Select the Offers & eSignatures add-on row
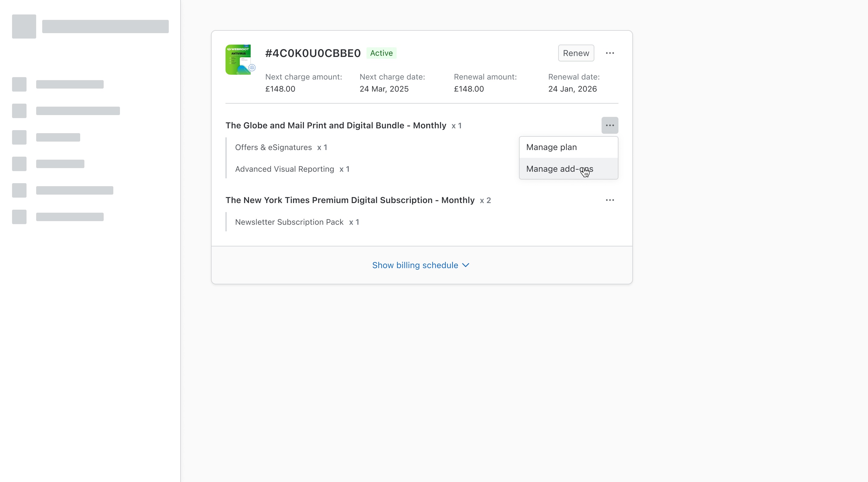This screenshot has width=868, height=482. (x=281, y=148)
